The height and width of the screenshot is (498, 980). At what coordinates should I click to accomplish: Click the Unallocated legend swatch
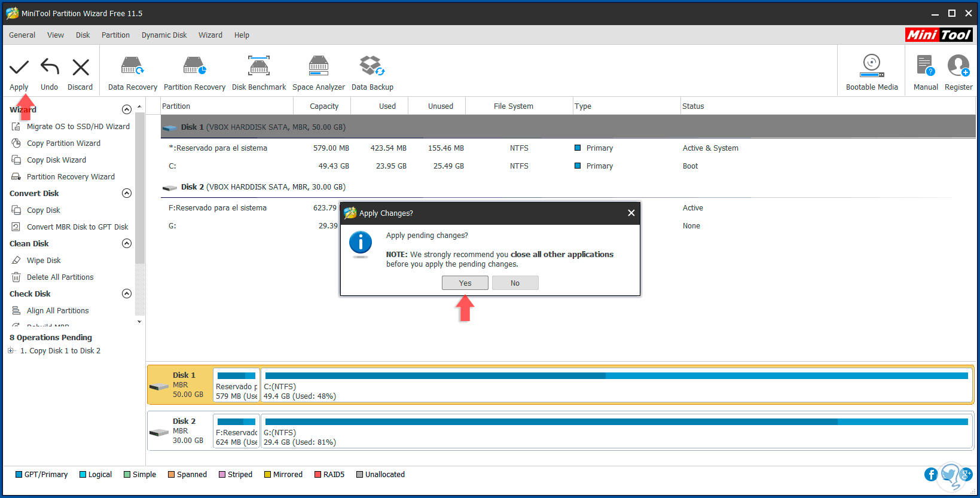point(360,475)
